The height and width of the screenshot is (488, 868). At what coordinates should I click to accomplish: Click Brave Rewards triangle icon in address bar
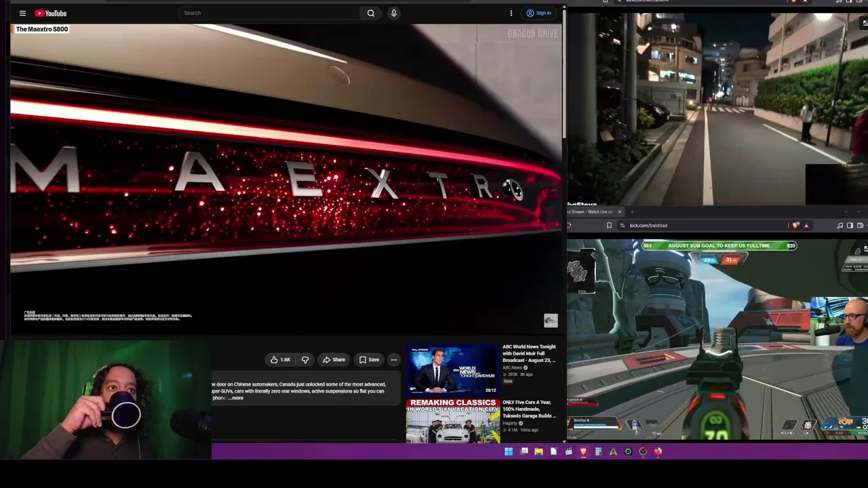click(x=806, y=226)
